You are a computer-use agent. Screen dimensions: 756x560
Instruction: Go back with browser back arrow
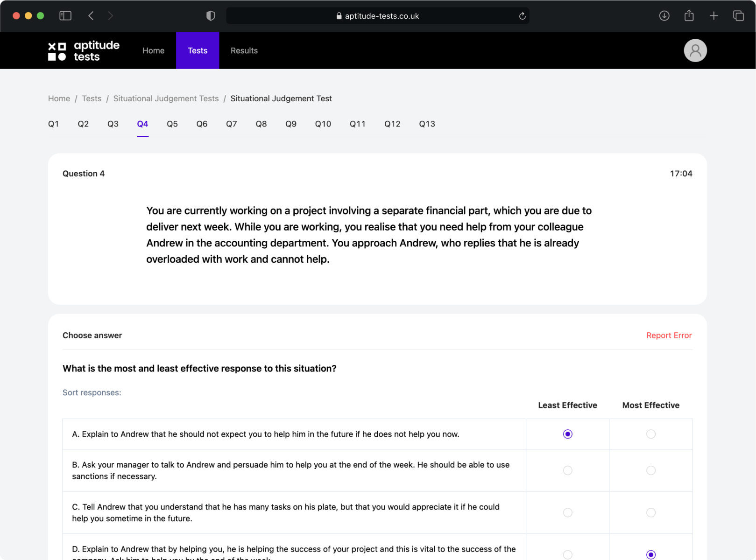coord(91,16)
